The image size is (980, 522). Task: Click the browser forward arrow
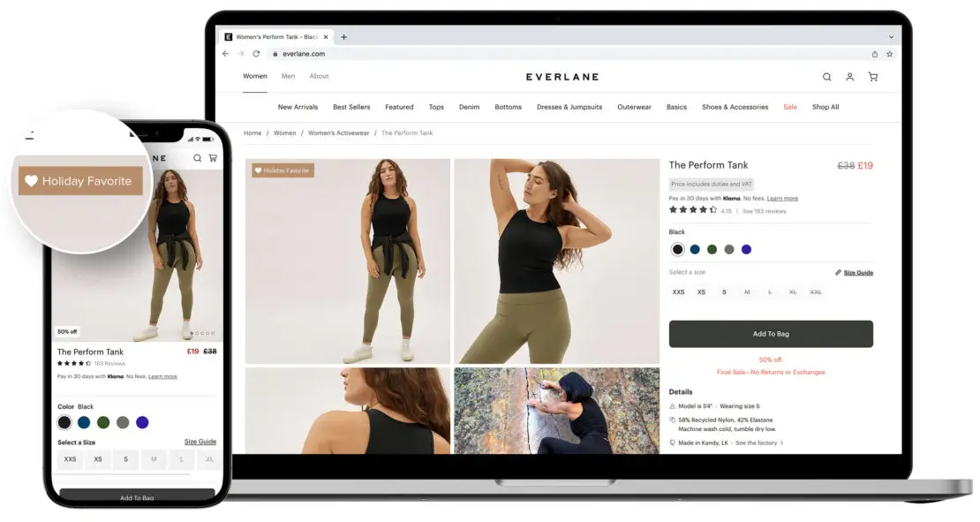[241, 54]
